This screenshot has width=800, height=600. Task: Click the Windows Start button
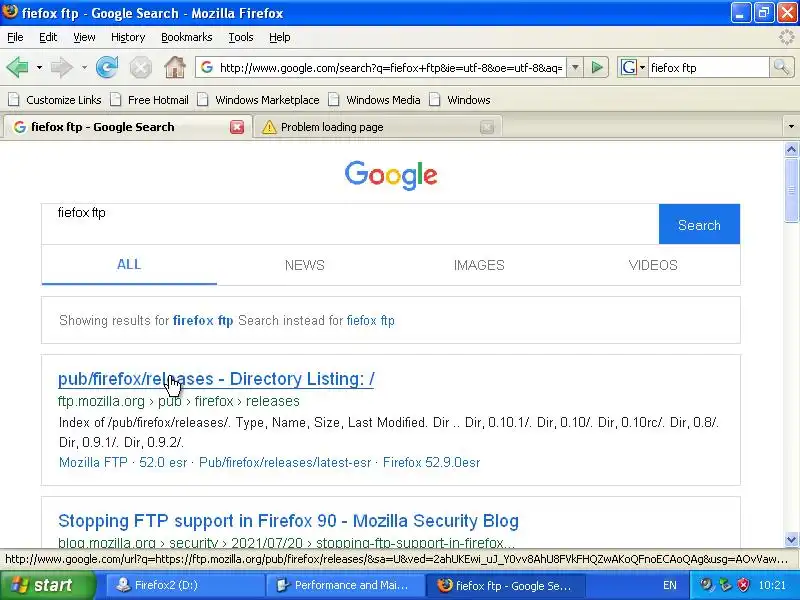(x=48, y=585)
